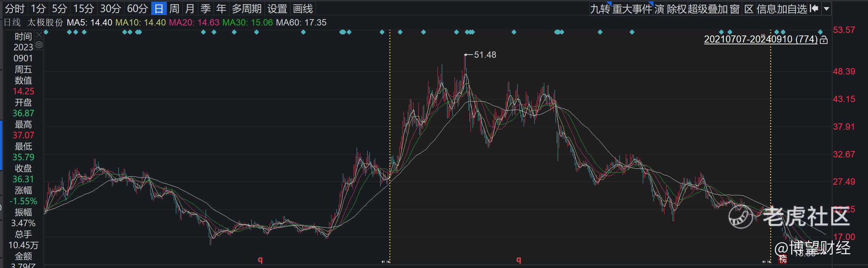Open the 设置 settings menu
The height and width of the screenshot is (268, 868).
coord(277,9)
